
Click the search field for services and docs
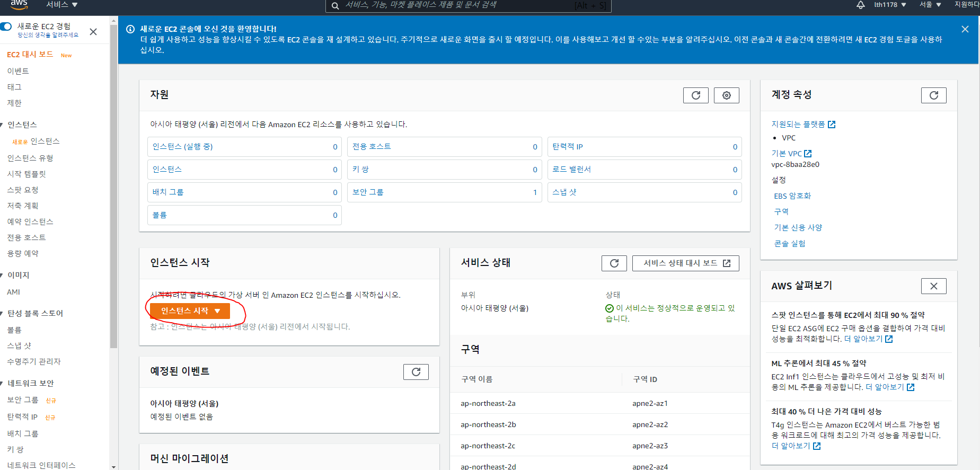(469, 5)
